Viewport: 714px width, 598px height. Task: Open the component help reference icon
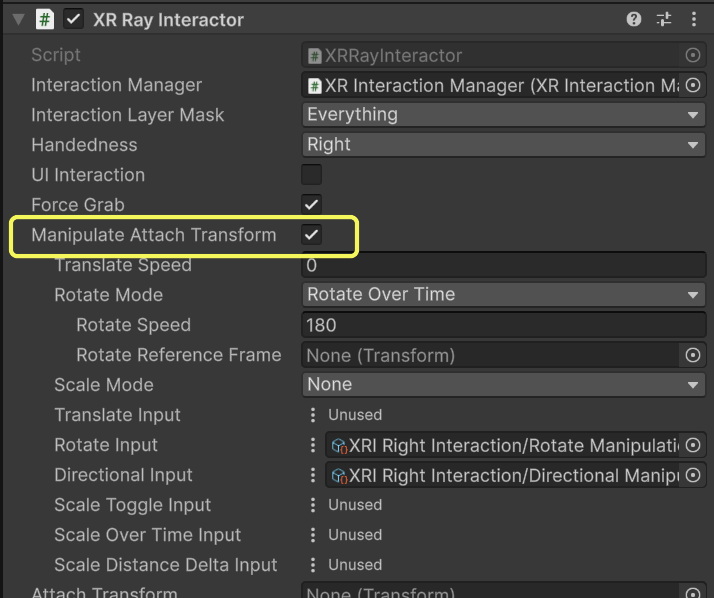click(634, 19)
